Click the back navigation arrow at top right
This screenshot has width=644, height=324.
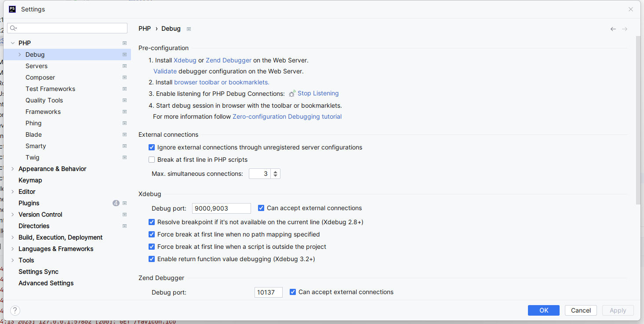(x=613, y=29)
